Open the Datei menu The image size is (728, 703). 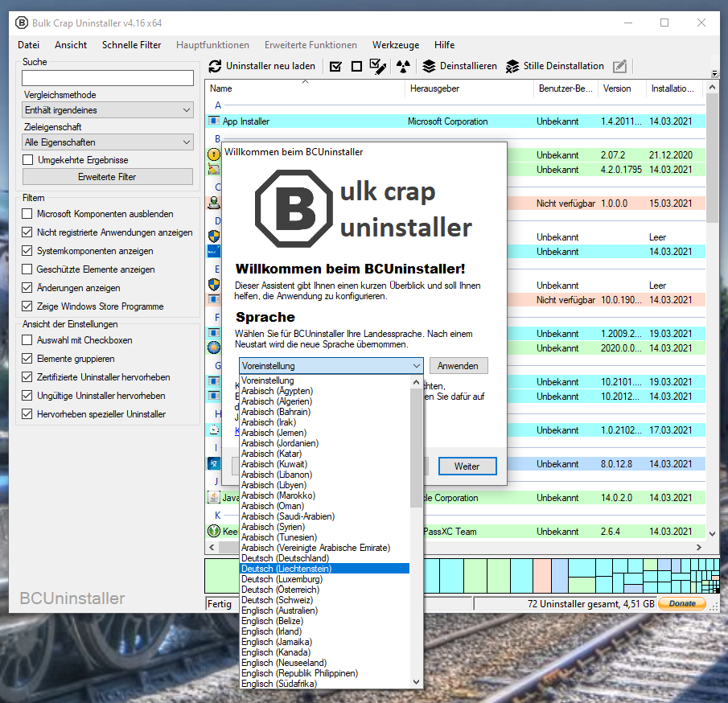pos(28,45)
